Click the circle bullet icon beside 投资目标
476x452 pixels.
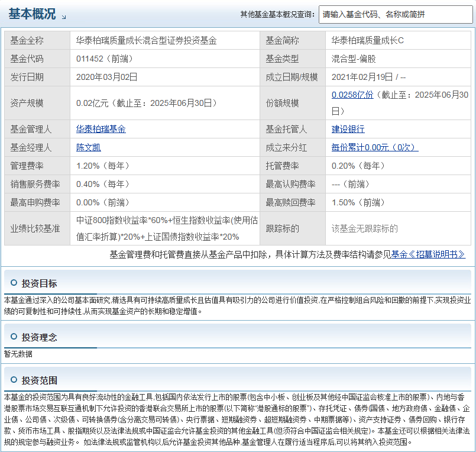(x=14, y=283)
